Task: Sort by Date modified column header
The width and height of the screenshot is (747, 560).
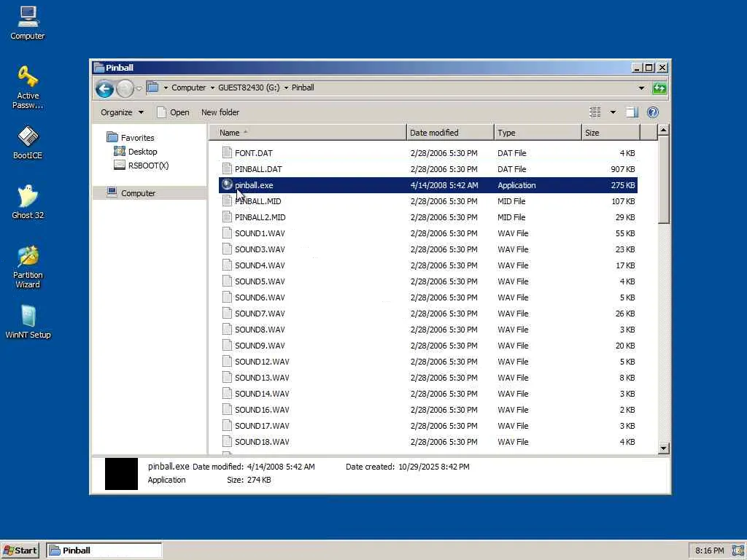Action: point(450,133)
